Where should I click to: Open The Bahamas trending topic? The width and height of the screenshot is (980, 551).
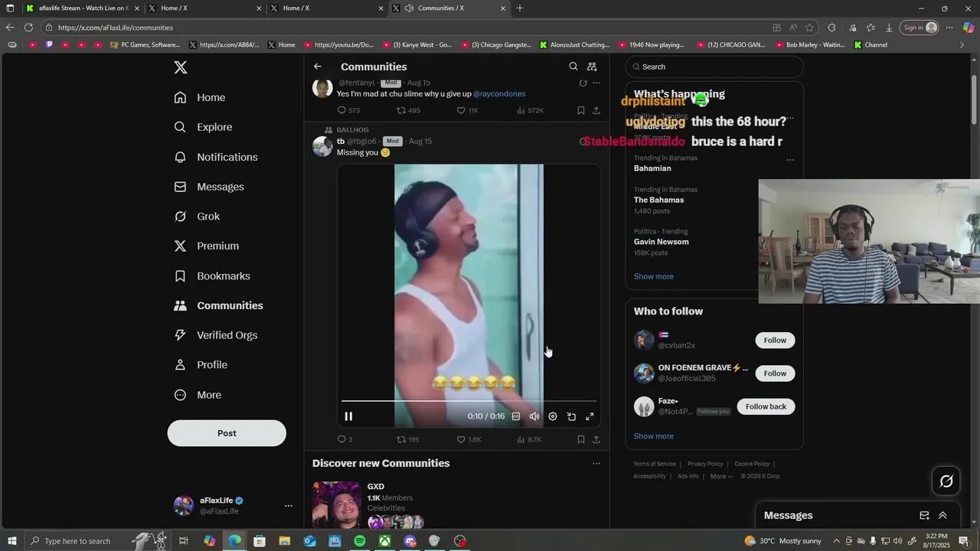658,200
